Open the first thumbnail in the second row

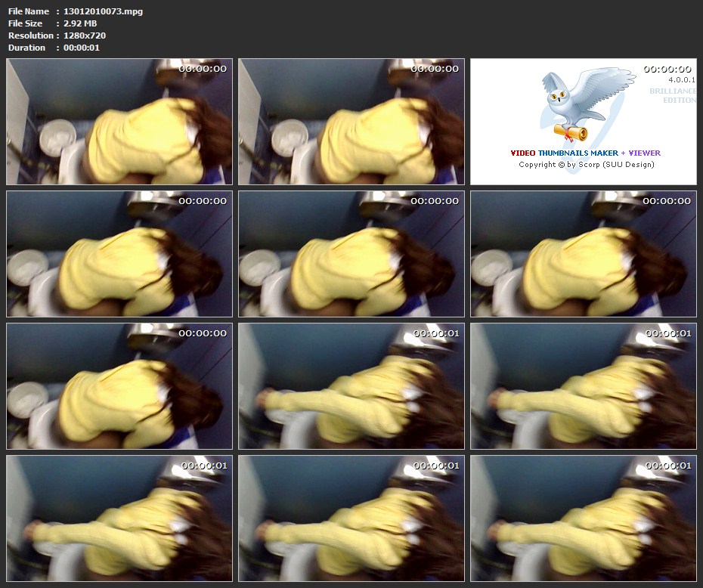[119, 254]
